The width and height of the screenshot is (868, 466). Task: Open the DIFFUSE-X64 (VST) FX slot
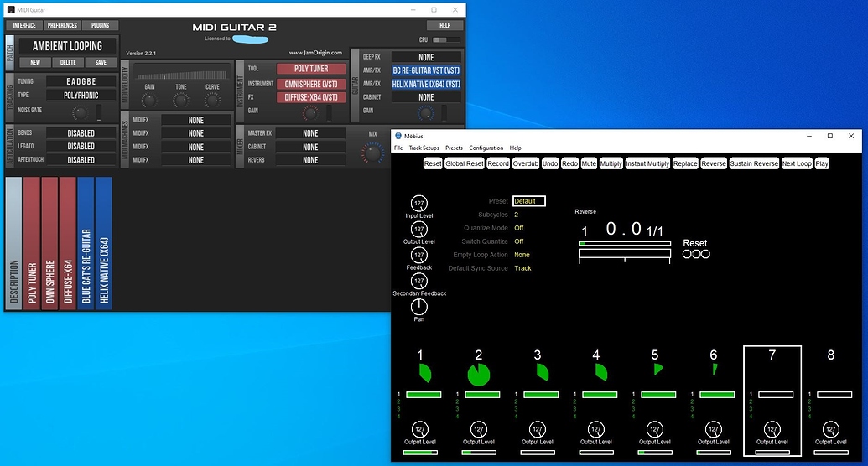(x=311, y=97)
